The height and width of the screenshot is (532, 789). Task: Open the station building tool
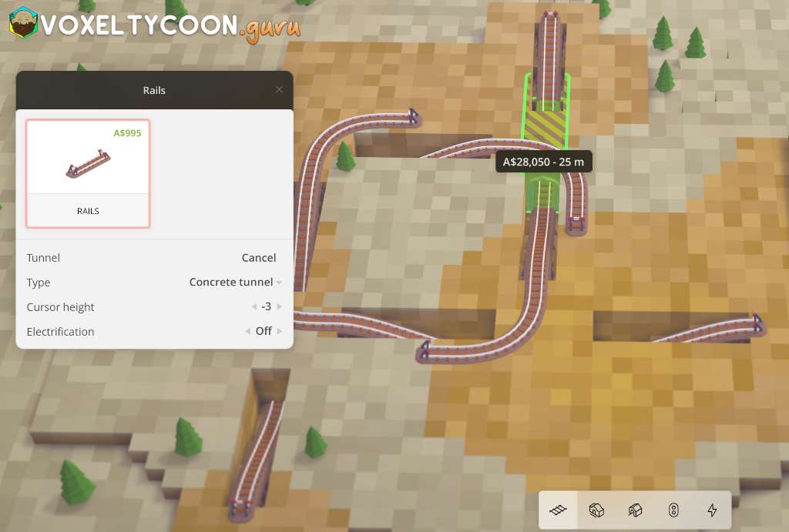[596, 510]
